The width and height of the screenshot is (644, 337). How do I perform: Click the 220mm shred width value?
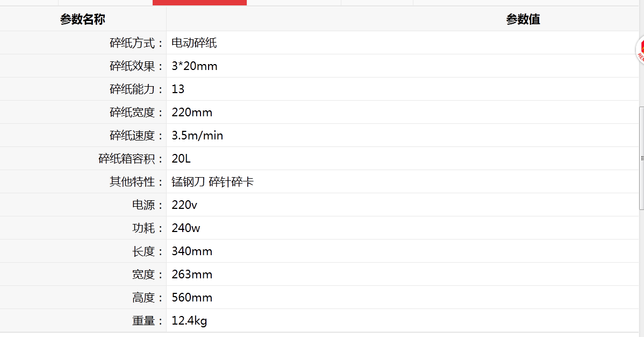click(192, 113)
